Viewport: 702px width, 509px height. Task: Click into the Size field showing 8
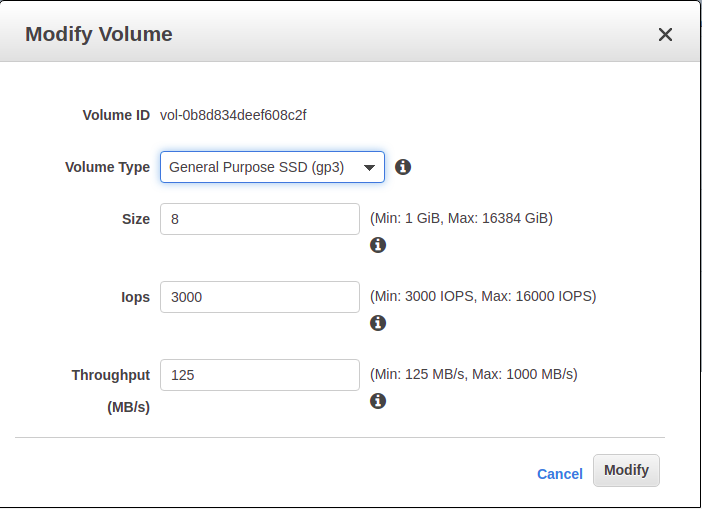click(260, 219)
